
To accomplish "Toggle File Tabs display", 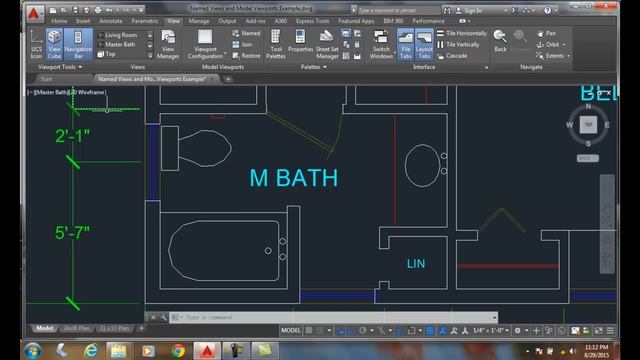I will click(x=405, y=44).
